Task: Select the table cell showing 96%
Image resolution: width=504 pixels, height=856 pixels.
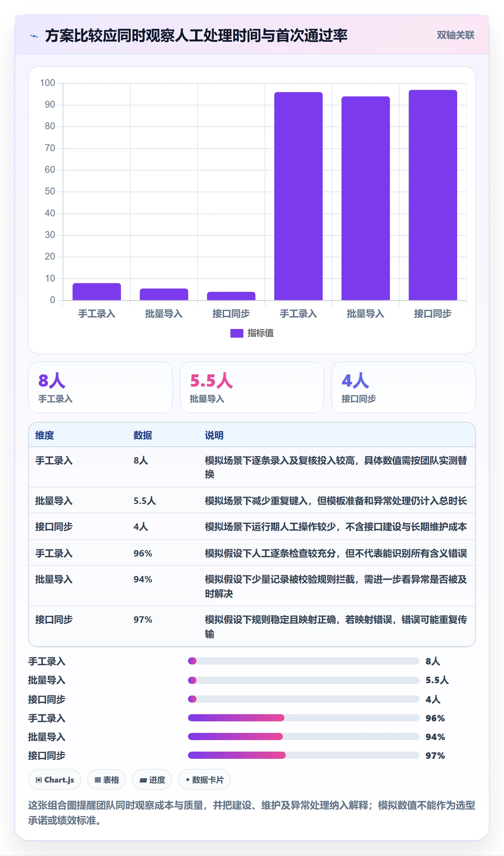Action: tap(143, 553)
